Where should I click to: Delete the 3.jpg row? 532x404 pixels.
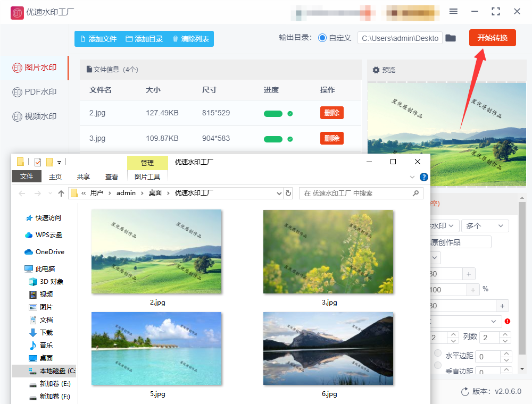(332, 138)
